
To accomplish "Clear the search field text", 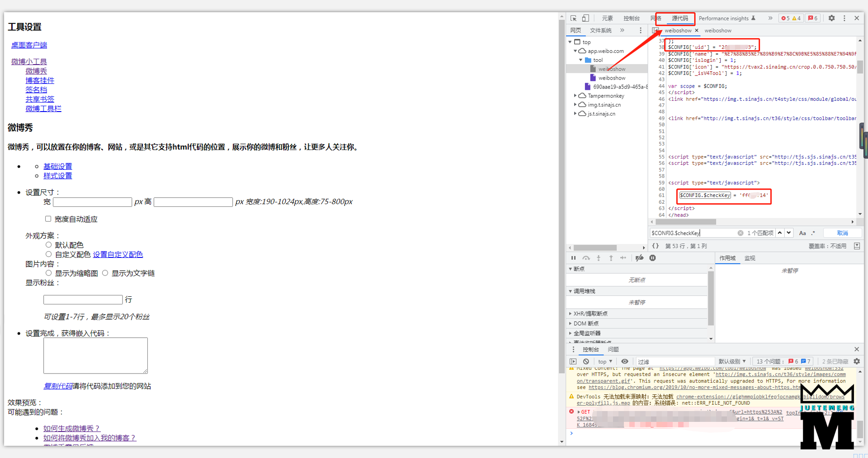I will tap(741, 233).
